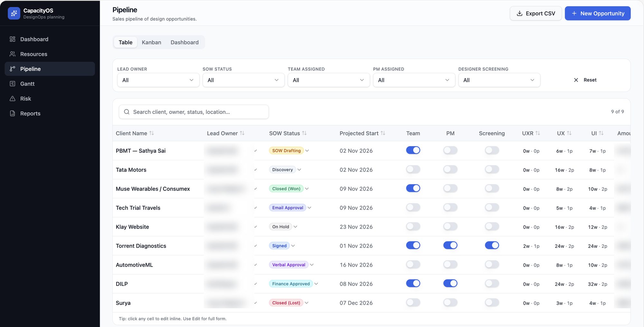Click the Gantt icon in sidebar
The width and height of the screenshot is (644, 327).
coord(13,84)
